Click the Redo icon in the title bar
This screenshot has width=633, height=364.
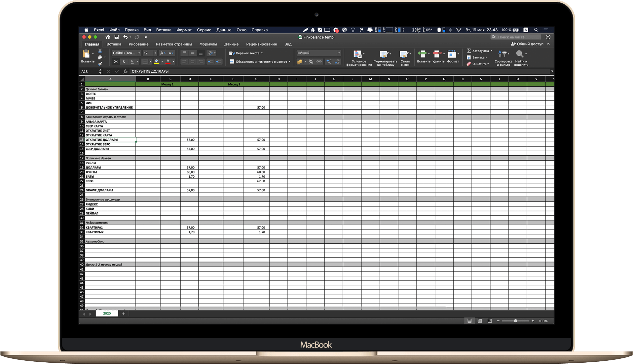[137, 37]
